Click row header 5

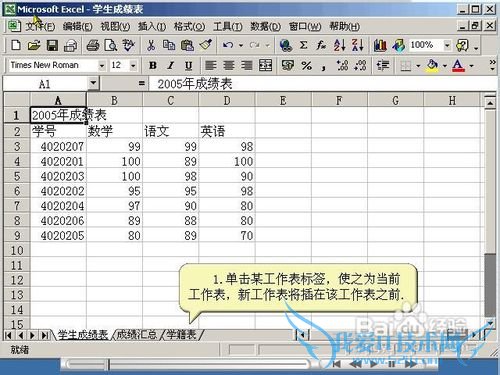(17, 176)
